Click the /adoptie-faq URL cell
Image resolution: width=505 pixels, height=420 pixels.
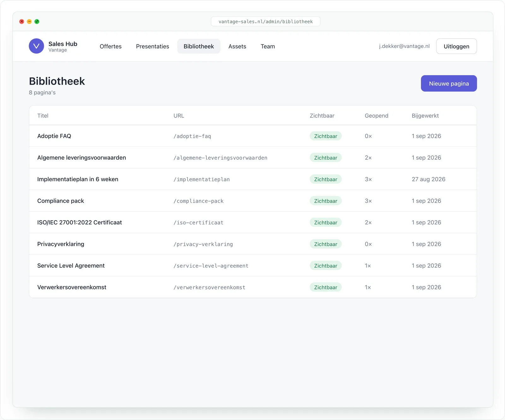pos(192,136)
